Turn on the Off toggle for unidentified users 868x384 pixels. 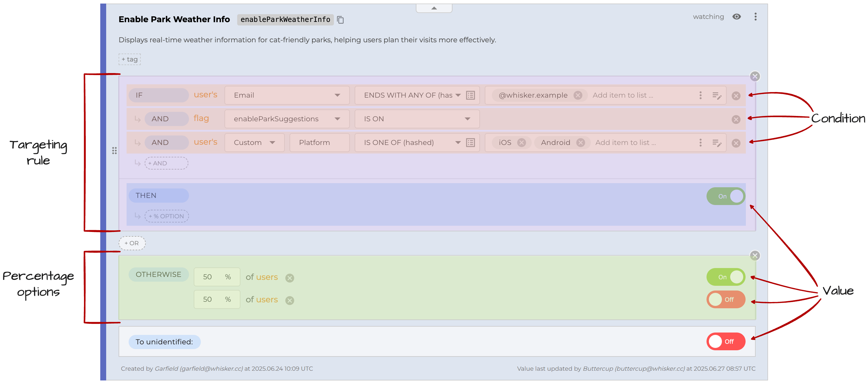click(726, 341)
